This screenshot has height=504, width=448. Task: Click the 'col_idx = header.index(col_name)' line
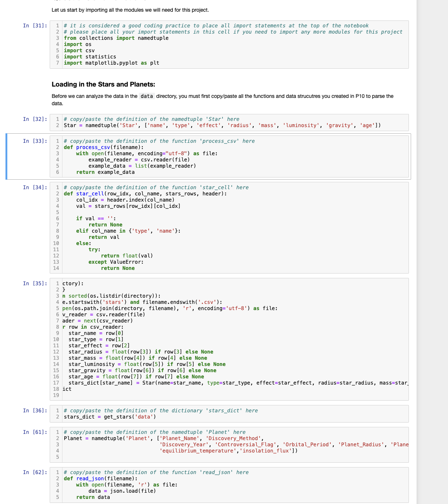[x=125, y=200]
